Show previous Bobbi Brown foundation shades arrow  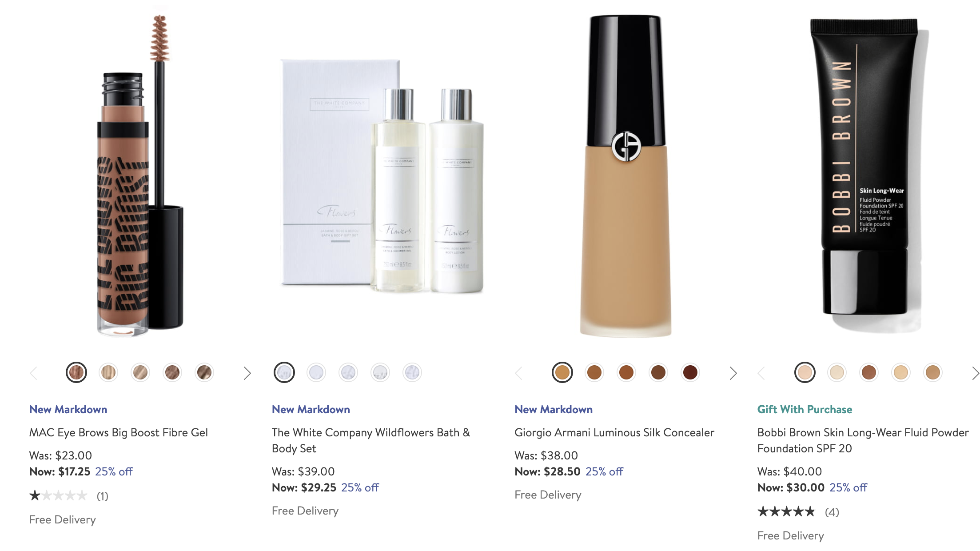point(761,373)
